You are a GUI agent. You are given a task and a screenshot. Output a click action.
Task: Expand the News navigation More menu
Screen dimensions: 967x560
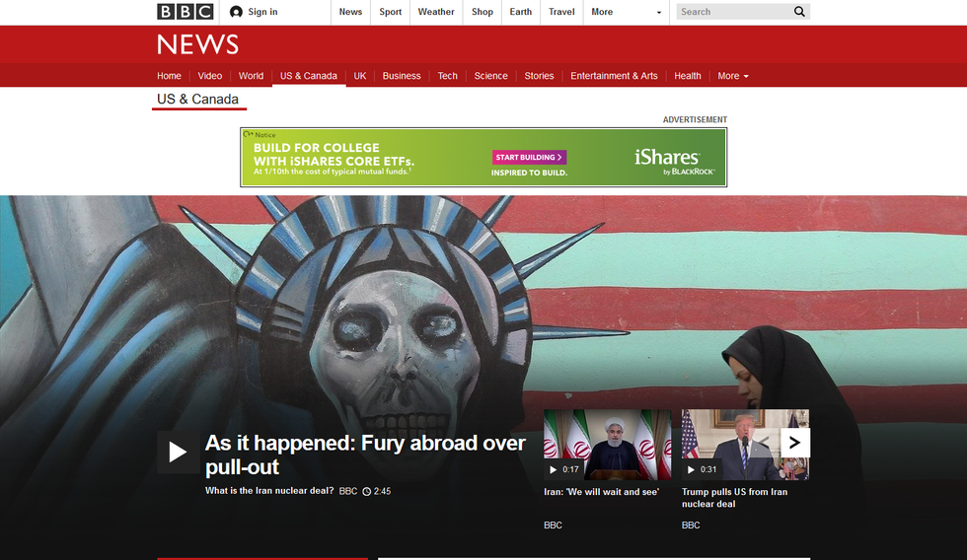pos(732,76)
